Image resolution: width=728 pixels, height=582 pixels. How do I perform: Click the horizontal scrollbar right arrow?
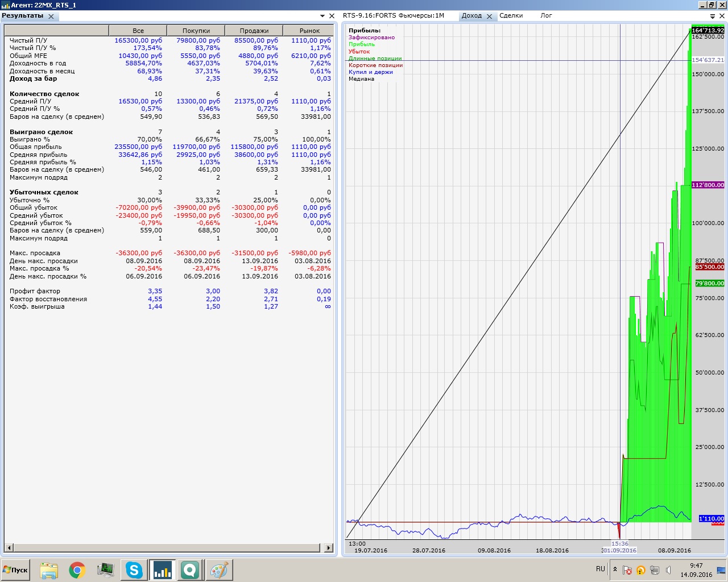click(x=329, y=548)
